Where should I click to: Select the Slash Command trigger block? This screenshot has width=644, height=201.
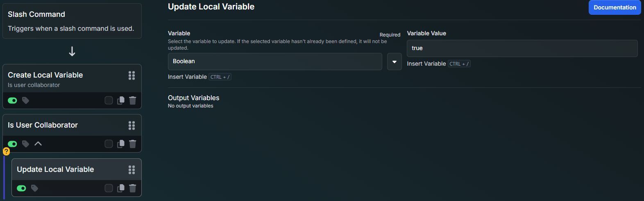coord(72,21)
